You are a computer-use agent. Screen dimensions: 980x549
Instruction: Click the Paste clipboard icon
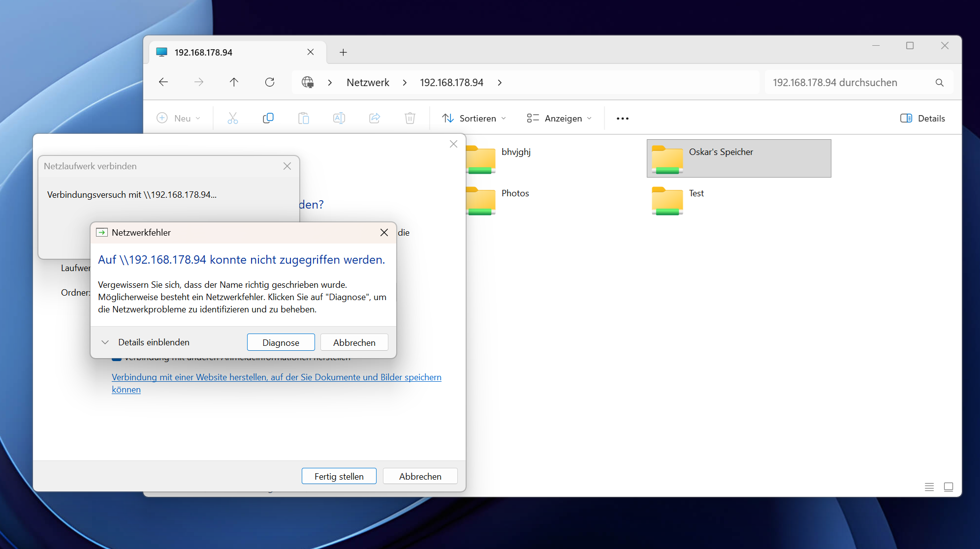coord(304,118)
